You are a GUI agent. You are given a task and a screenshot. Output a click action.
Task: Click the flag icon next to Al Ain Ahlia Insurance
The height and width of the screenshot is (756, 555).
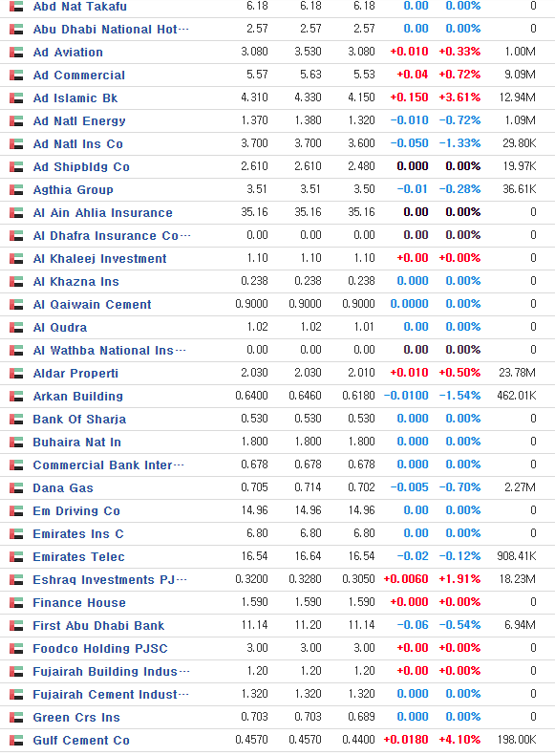click(16, 212)
